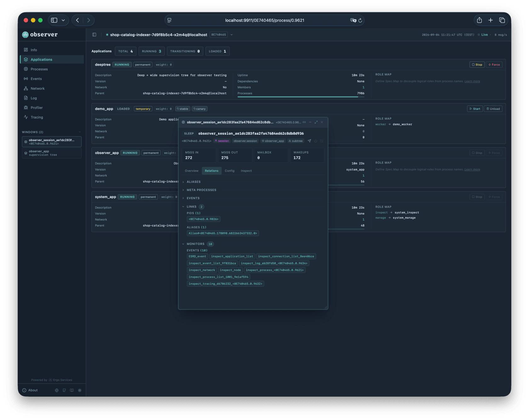The height and width of the screenshot is (420, 529).
Task: Filter applications by LOADED 1
Action: coord(217,51)
